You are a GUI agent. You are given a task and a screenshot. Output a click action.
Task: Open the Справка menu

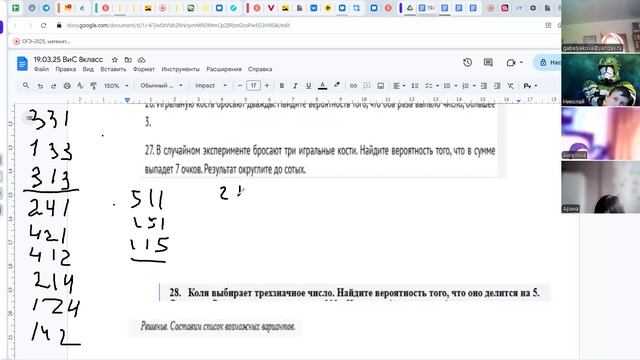click(260, 69)
